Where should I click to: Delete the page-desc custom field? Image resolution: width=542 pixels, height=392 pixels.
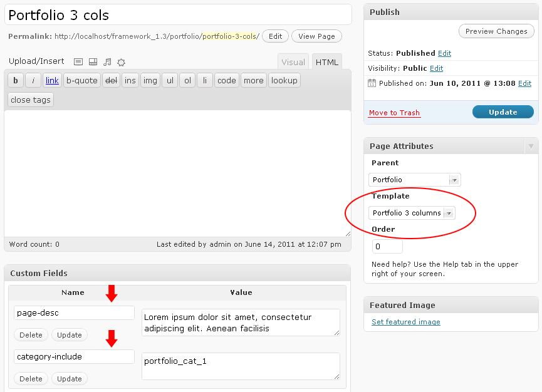point(31,335)
